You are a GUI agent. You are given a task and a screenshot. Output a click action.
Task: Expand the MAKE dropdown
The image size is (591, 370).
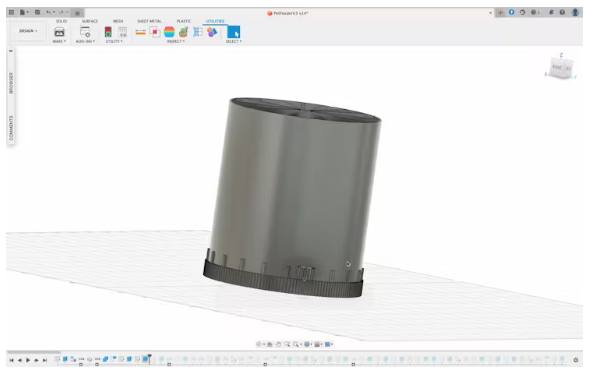59,41
